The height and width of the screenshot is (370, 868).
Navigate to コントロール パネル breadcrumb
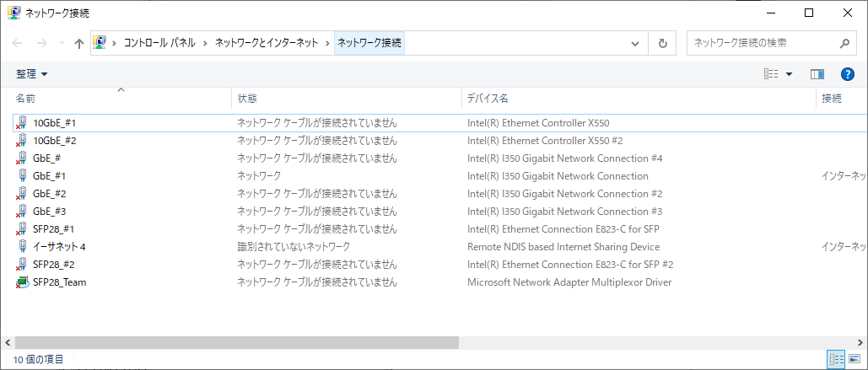point(159,43)
